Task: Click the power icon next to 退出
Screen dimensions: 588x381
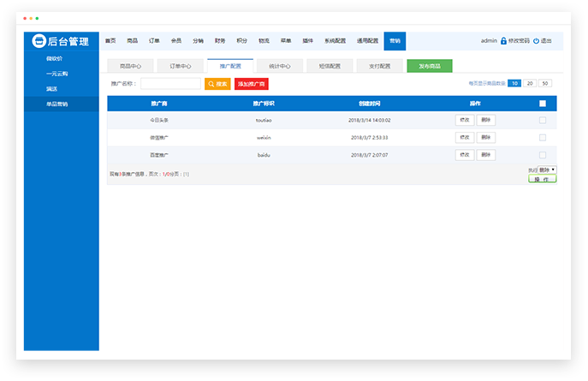Action: 537,41
